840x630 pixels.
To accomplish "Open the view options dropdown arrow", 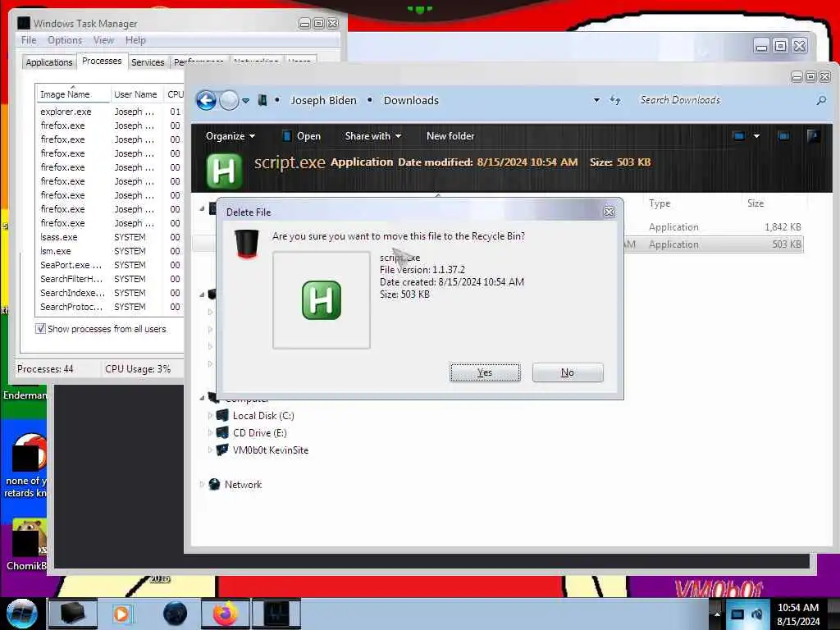I will coord(756,136).
